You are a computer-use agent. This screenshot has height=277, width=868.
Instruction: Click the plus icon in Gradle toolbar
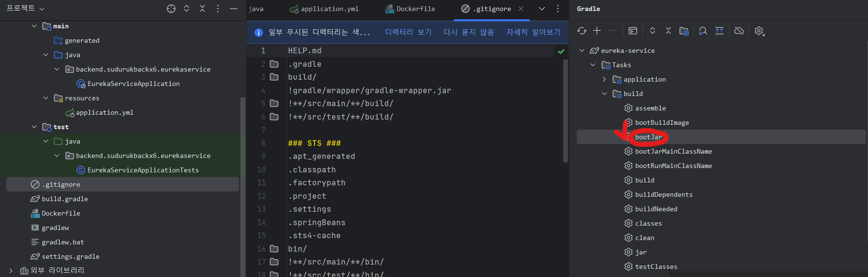point(597,31)
